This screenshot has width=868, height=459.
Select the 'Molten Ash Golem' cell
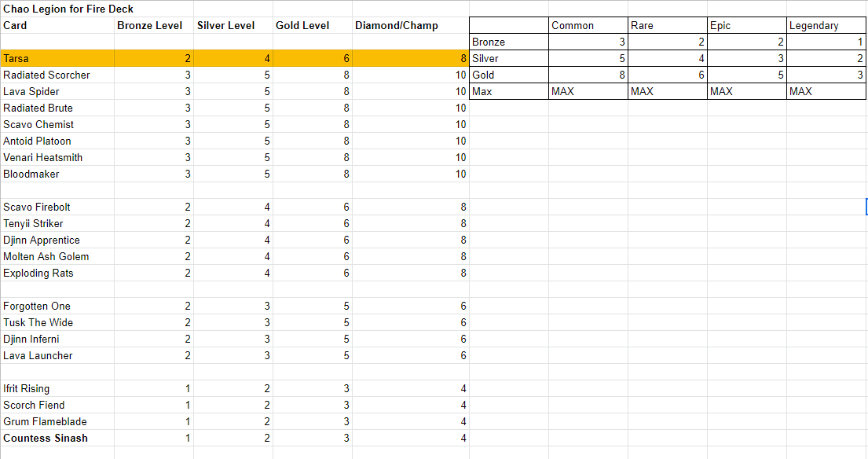(x=57, y=256)
